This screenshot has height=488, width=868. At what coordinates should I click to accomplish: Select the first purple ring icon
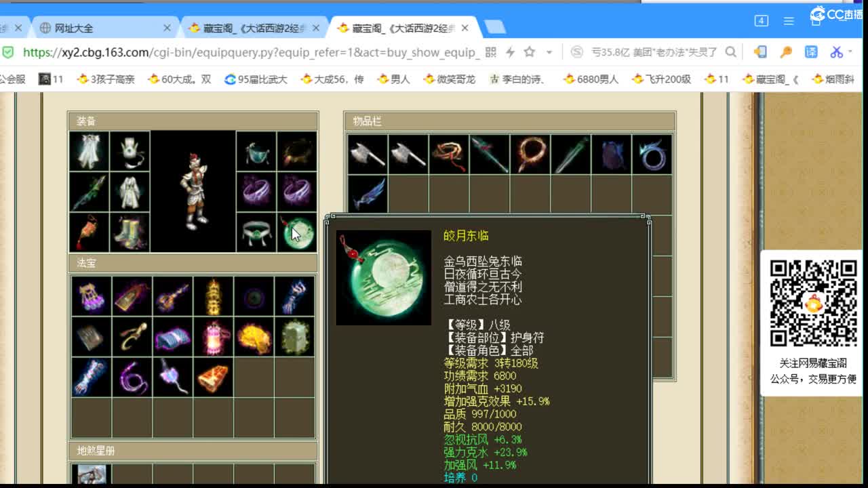[x=256, y=192]
